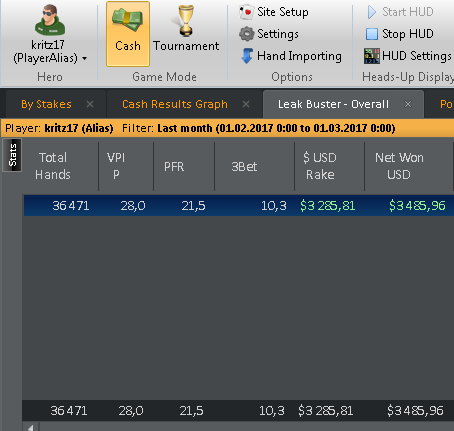
Task: Click the Start HUD label
Action: pos(408,12)
